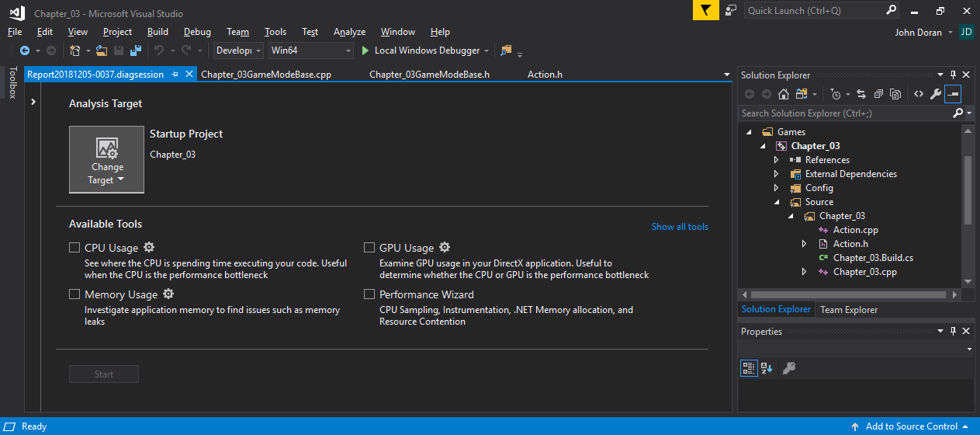Expand the External Dependencies node
Viewport: 980px width, 435px height.
(777, 174)
